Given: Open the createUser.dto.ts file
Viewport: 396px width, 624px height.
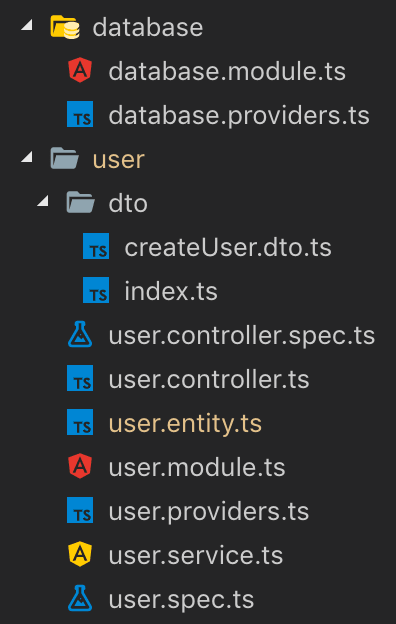Looking at the screenshot, I should pos(228,247).
